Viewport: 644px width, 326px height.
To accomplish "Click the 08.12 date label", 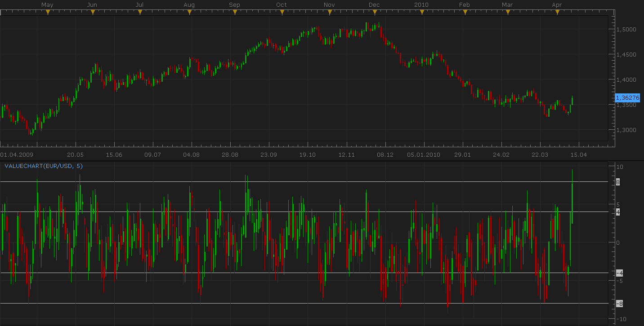I will [x=385, y=154].
